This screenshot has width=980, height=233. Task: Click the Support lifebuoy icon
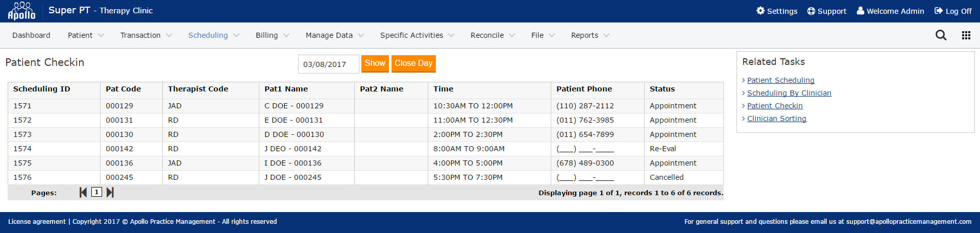point(811,11)
